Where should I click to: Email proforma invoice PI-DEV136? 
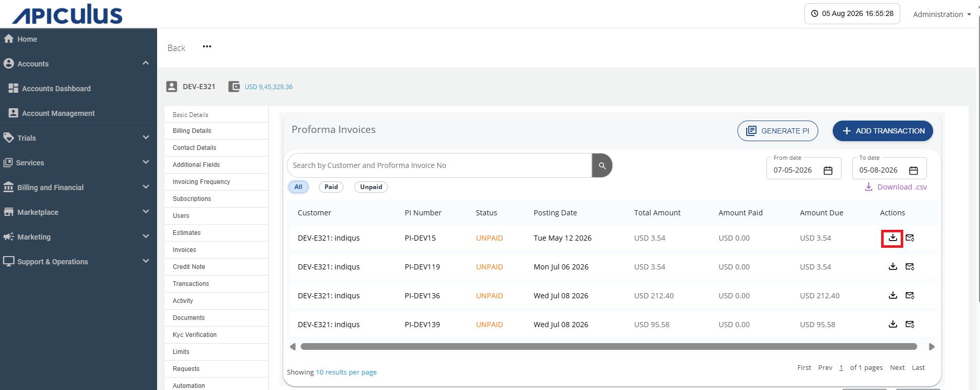(x=910, y=296)
